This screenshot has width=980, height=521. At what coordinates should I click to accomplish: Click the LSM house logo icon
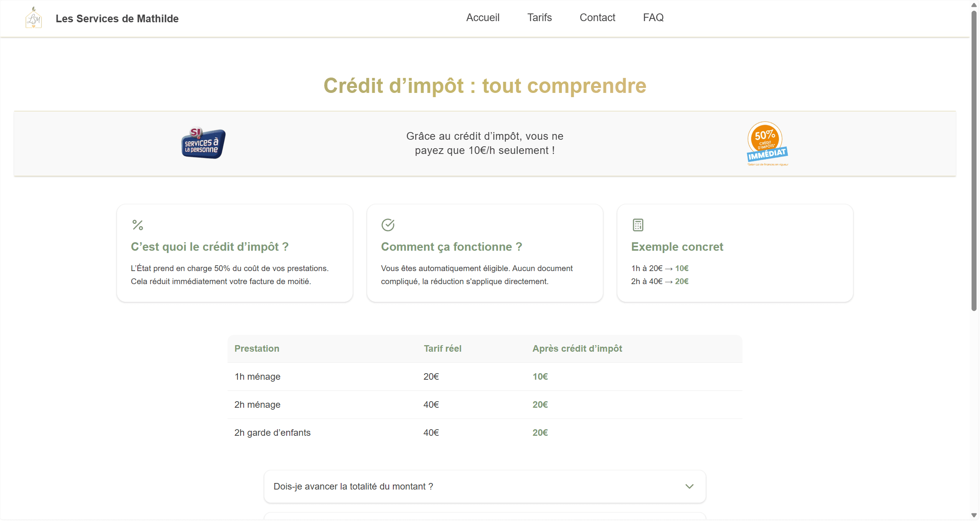click(33, 18)
